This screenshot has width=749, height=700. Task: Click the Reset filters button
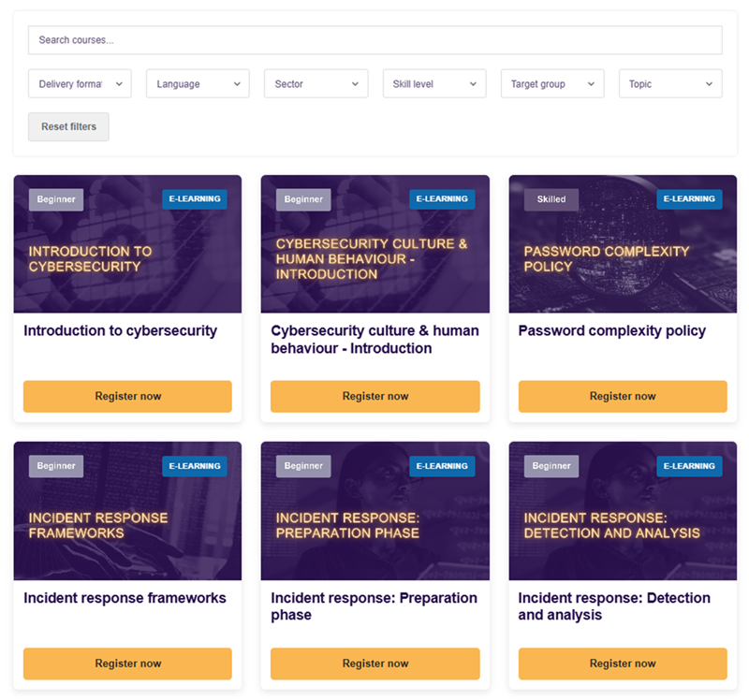pos(68,126)
